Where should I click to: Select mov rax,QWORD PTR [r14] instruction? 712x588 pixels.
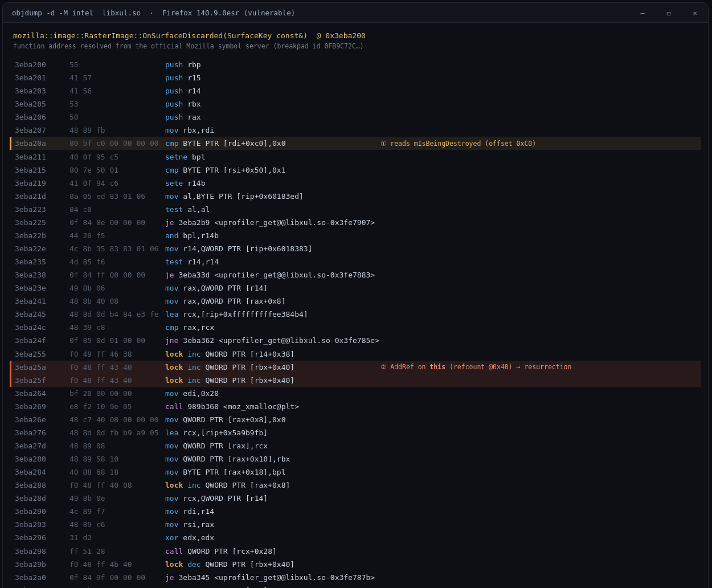tap(216, 288)
